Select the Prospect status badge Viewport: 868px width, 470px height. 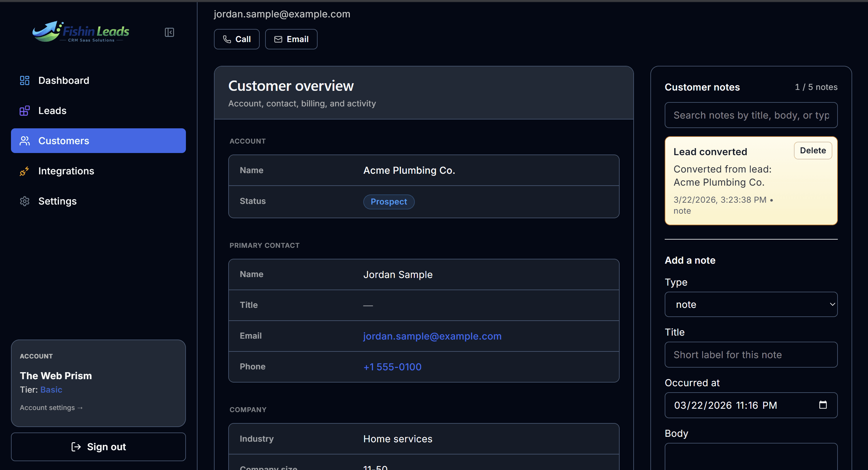pos(389,201)
